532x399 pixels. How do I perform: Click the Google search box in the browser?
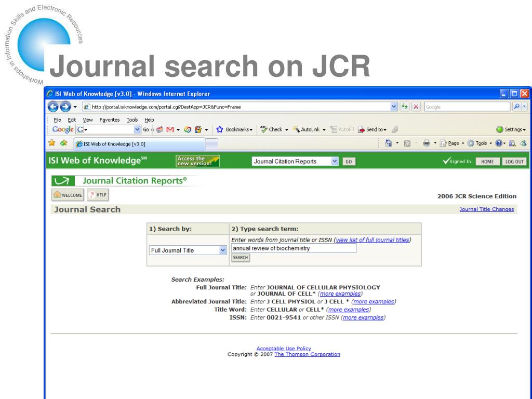click(467, 107)
